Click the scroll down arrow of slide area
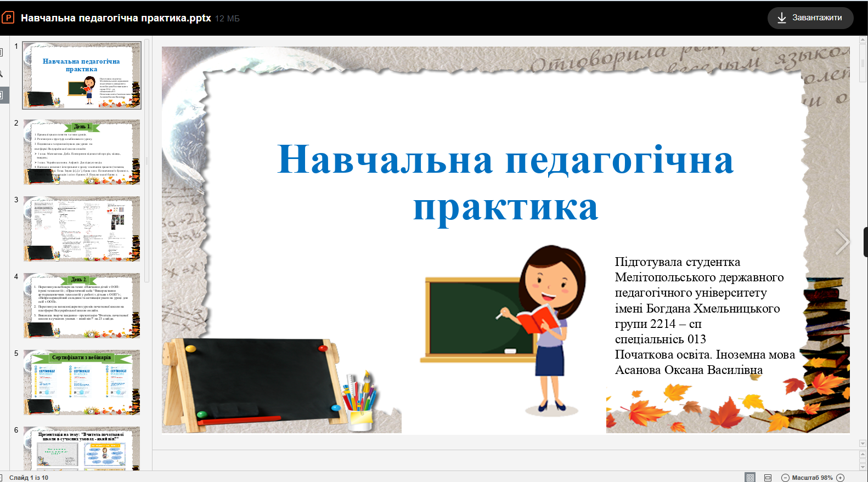 863,443
